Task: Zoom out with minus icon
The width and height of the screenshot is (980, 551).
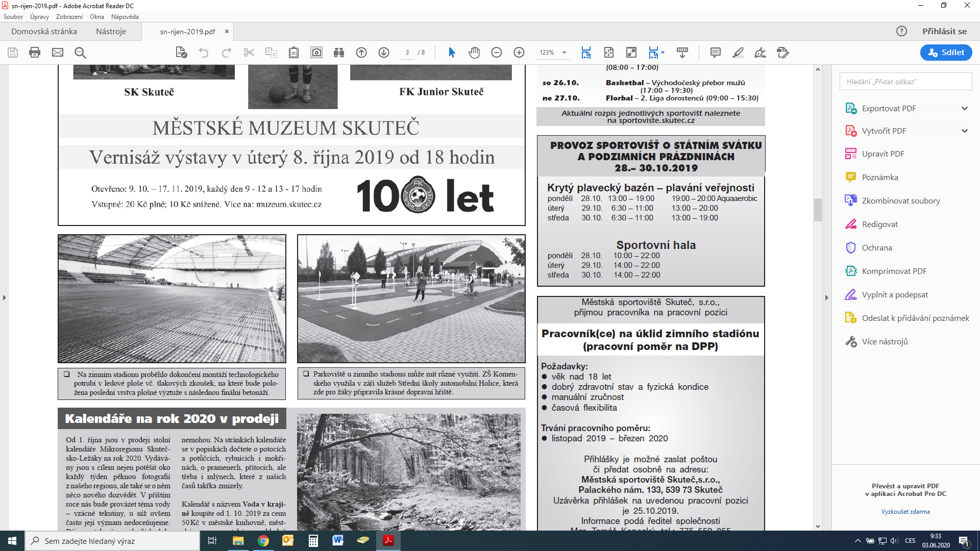Action: 497,53
